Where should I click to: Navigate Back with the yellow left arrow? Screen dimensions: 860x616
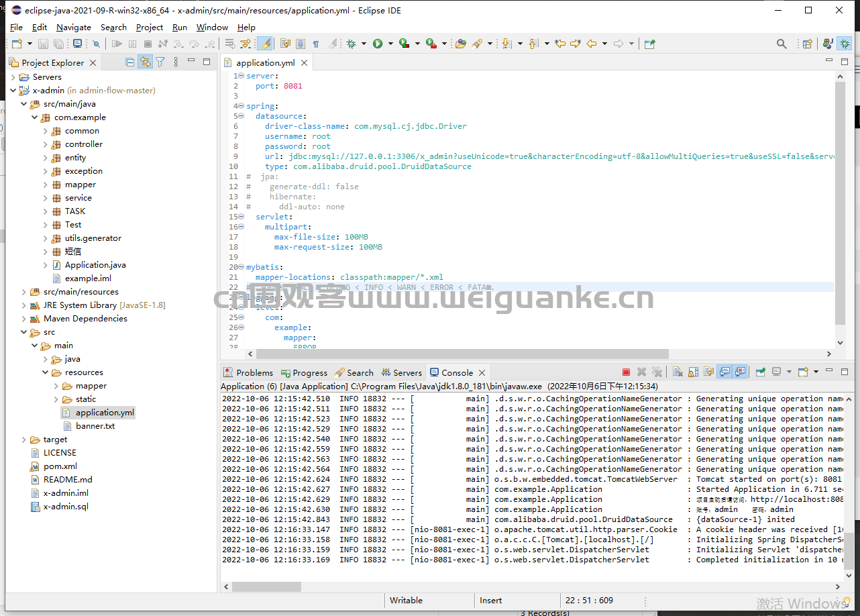[x=592, y=44]
